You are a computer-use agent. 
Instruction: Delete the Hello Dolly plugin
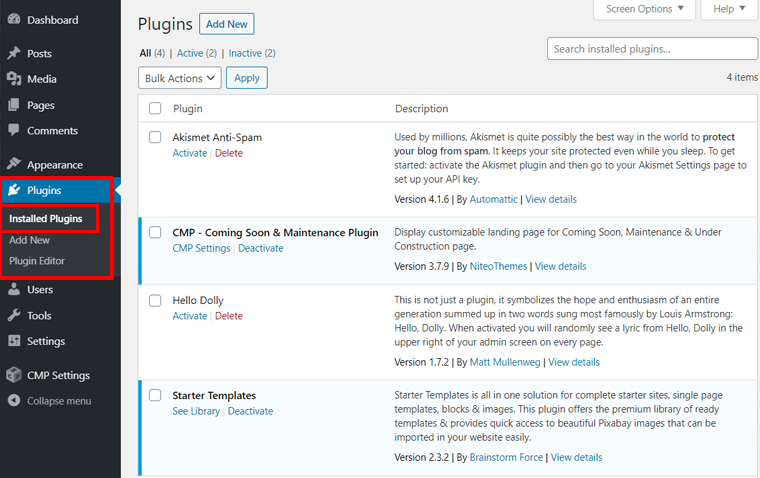point(229,316)
